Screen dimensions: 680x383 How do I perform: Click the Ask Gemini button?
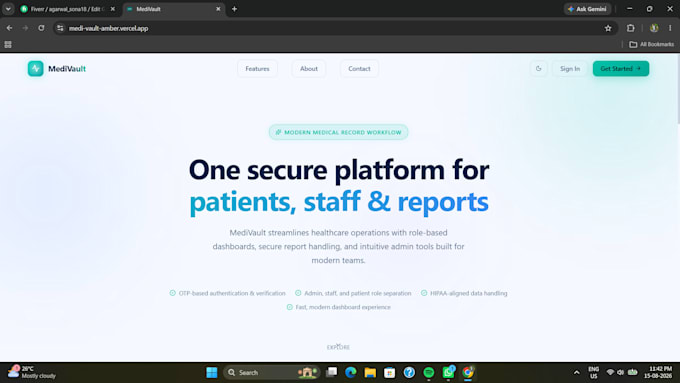click(x=587, y=9)
